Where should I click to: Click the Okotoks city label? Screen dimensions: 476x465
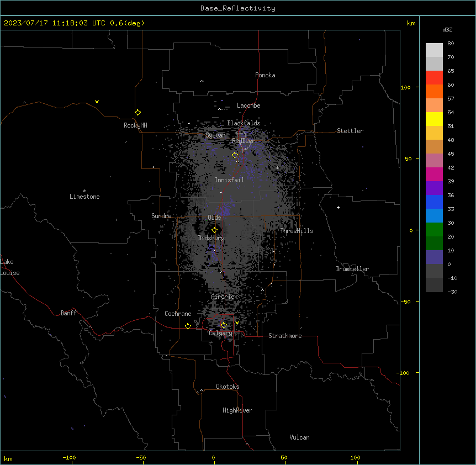pyautogui.click(x=228, y=387)
